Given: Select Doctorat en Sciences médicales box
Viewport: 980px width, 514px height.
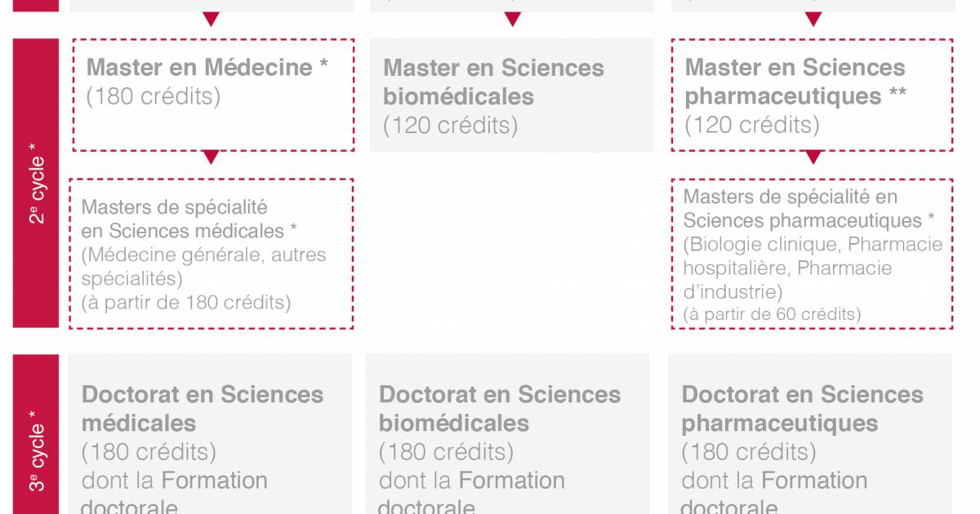Looking at the screenshot, I should point(210,433).
